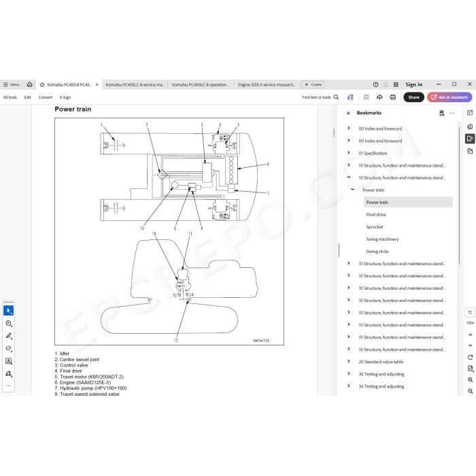The width and height of the screenshot is (476, 476).
Task: Close the Bookmarks panel with X
Action: [x=348, y=113]
